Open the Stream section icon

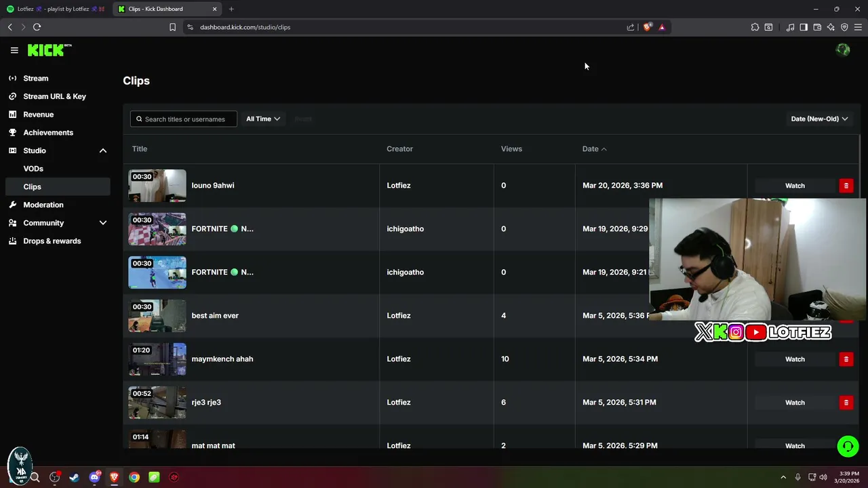click(12, 79)
